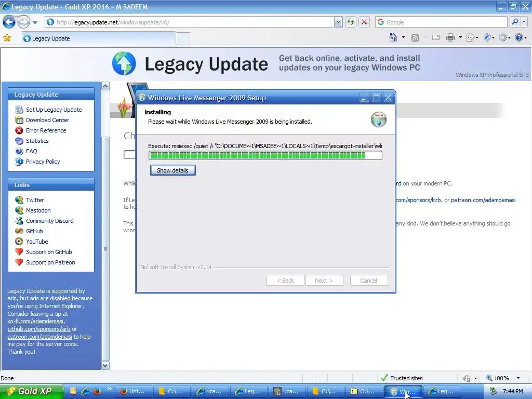Click the Print icon
The height and width of the screenshot is (399, 532).
pyautogui.click(x=450, y=37)
